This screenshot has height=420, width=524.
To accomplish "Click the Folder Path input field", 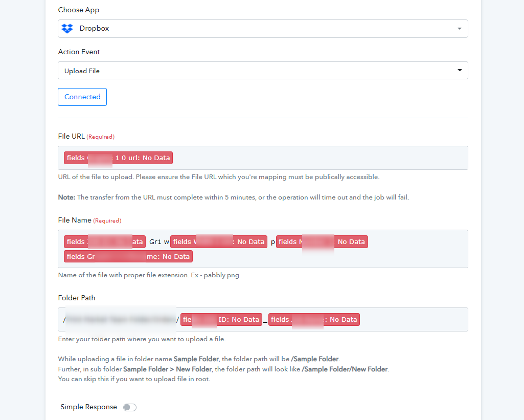I will 263,319.
